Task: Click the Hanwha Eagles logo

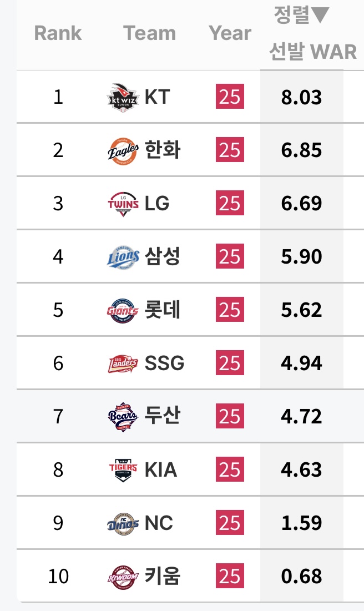Action: 122,150
